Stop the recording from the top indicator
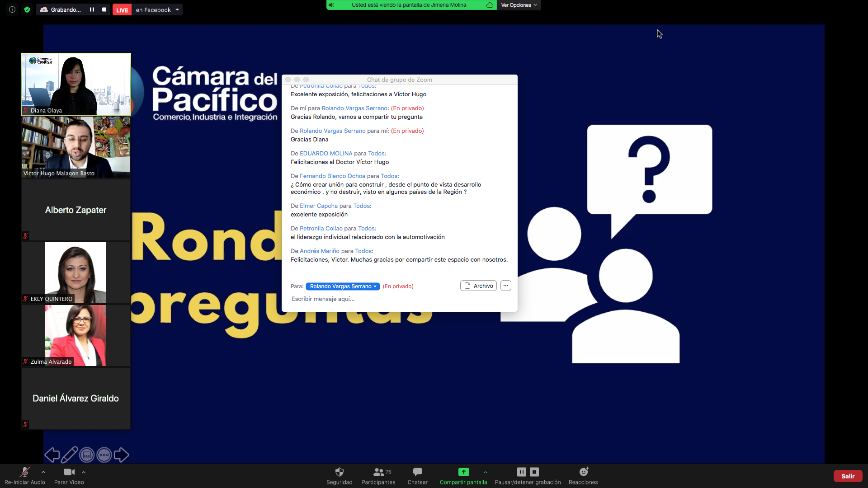This screenshot has width=868, height=488. (104, 9)
